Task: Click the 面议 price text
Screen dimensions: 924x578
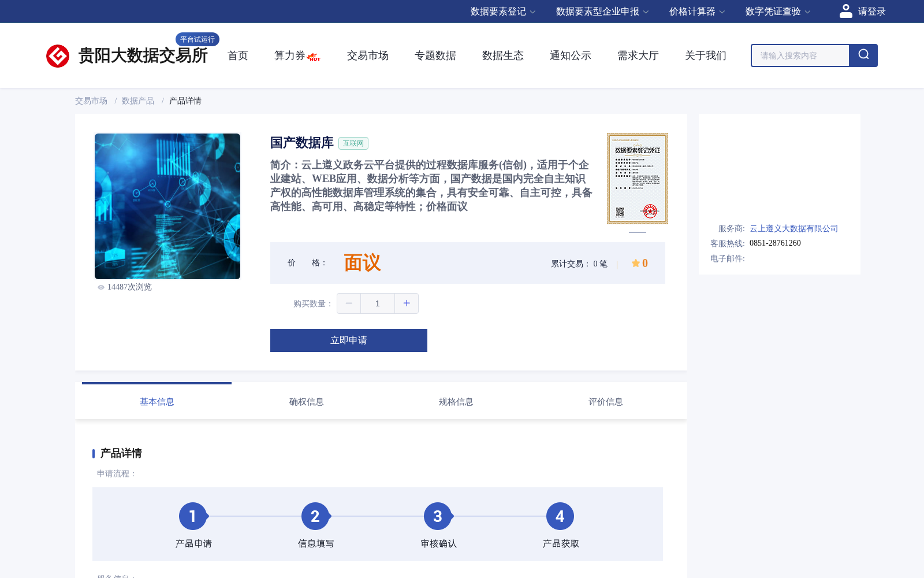Action: click(x=362, y=263)
